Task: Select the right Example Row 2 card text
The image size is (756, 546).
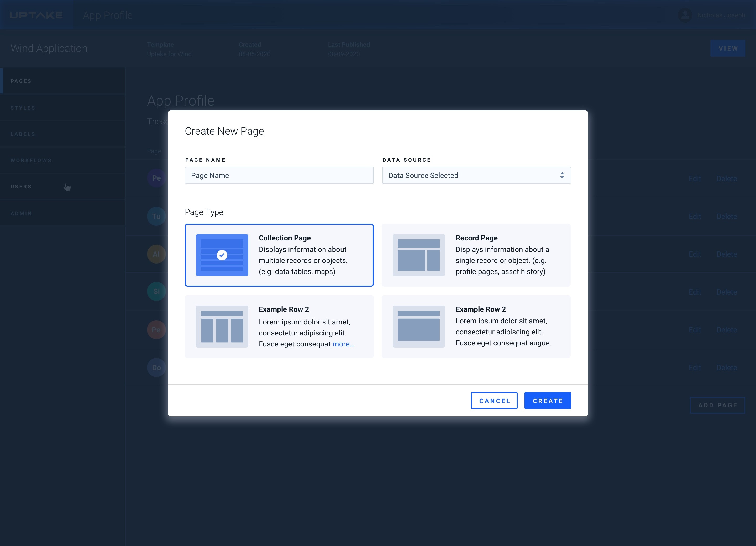Action: tap(503, 332)
